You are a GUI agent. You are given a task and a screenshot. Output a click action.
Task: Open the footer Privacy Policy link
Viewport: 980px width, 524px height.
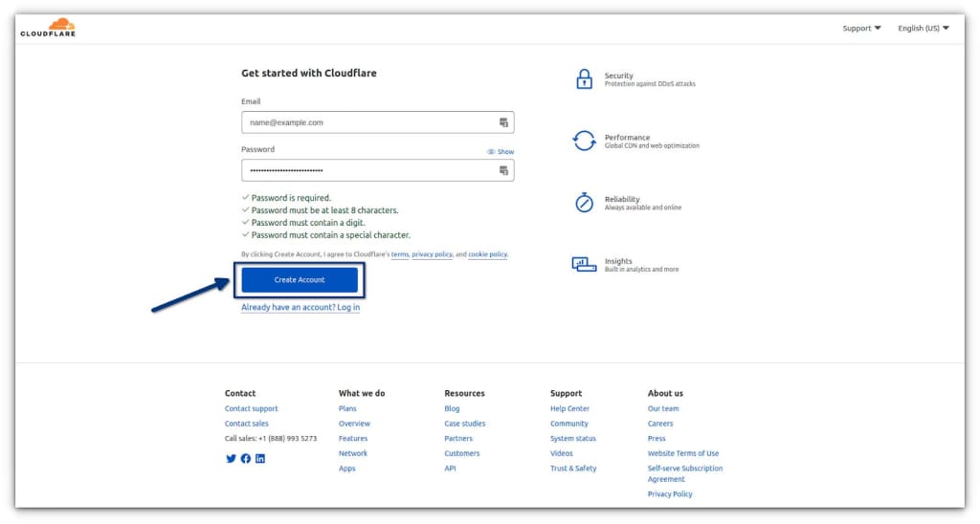coord(670,494)
